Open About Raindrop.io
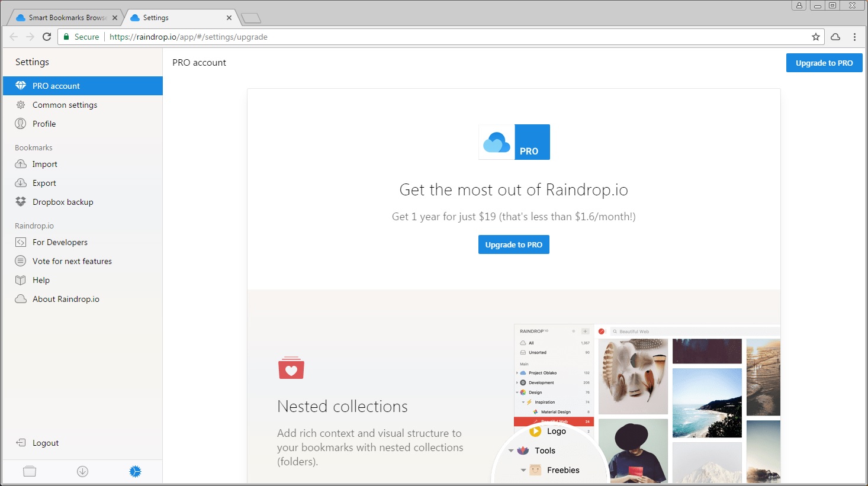 pos(82,299)
